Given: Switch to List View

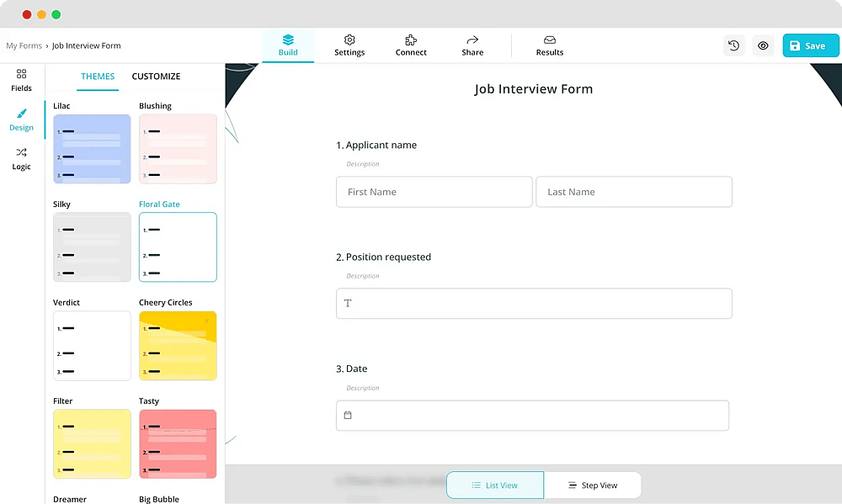Looking at the screenshot, I should click(x=495, y=485).
